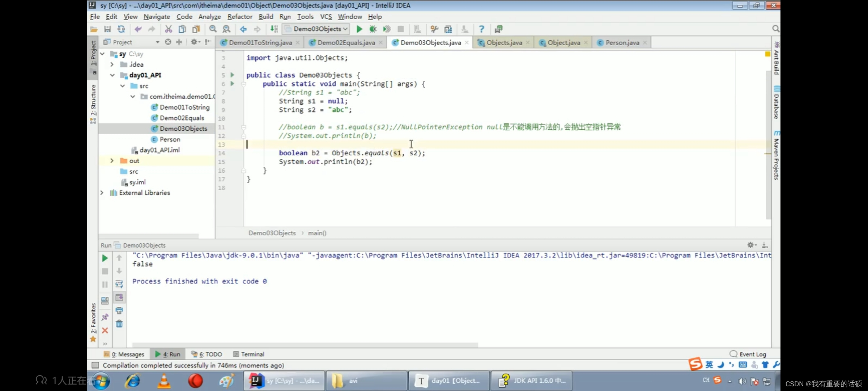This screenshot has width=868, height=391.
Task: Click the Open folder toolbar icon
Action: coord(94,29)
